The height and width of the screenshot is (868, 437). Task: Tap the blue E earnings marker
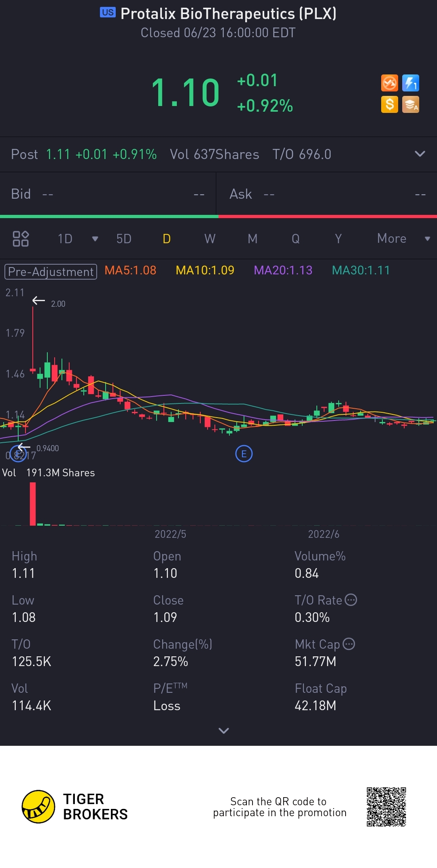tap(244, 454)
